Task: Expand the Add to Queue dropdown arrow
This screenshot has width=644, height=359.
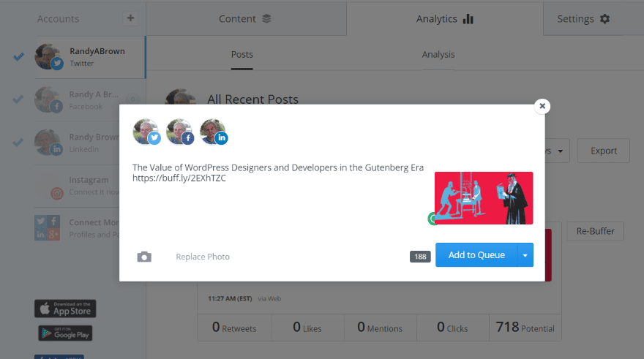Action: [x=525, y=255]
